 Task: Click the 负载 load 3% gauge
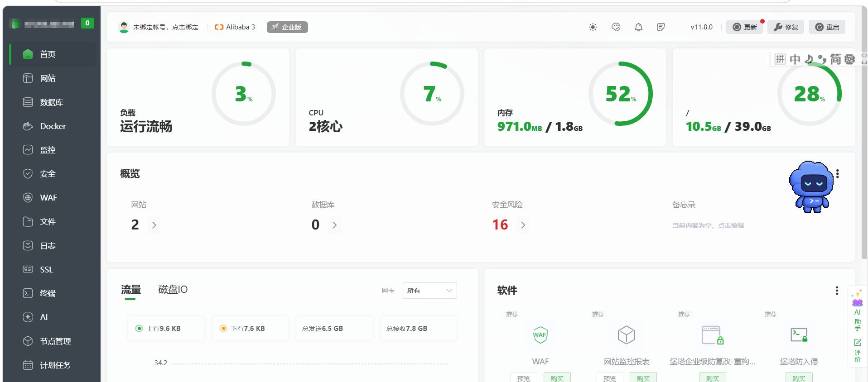(x=244, y=94)
